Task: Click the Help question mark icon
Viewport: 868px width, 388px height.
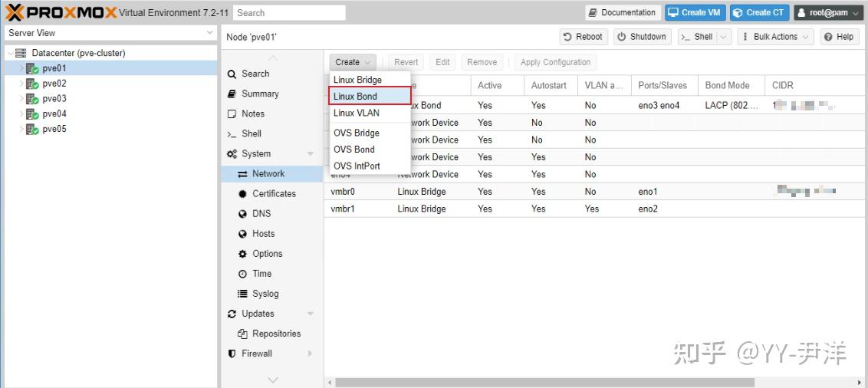Action: [x=828, y=37]
